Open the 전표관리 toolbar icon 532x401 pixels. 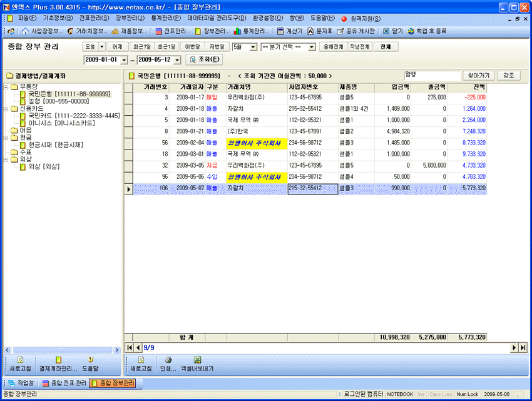[158, 31]
